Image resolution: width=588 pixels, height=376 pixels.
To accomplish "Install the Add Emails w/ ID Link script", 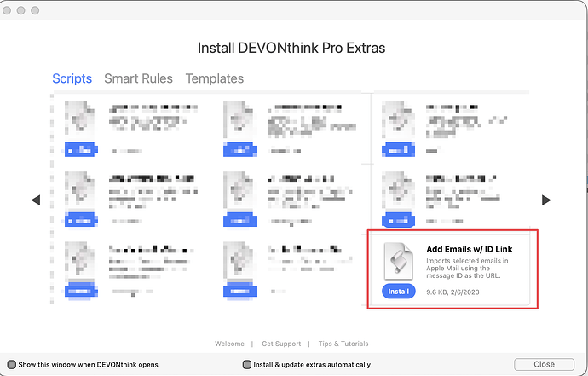I will pyautogui.click(x=399, y=292).
